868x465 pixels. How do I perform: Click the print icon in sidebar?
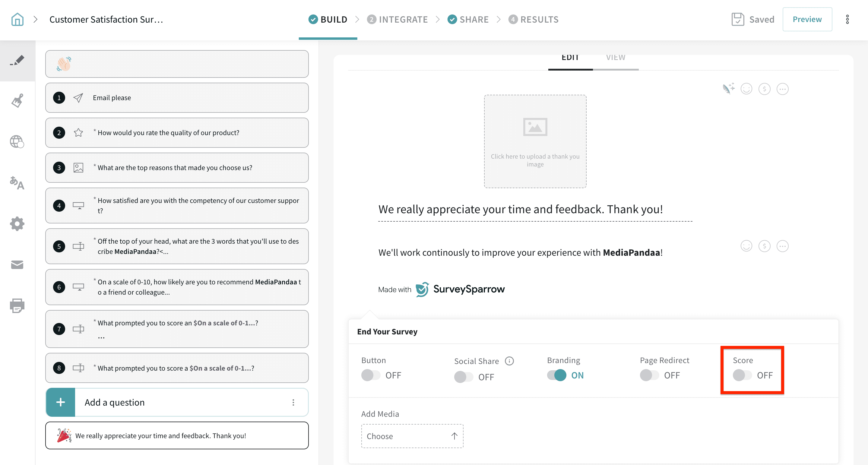pos(17,305)
